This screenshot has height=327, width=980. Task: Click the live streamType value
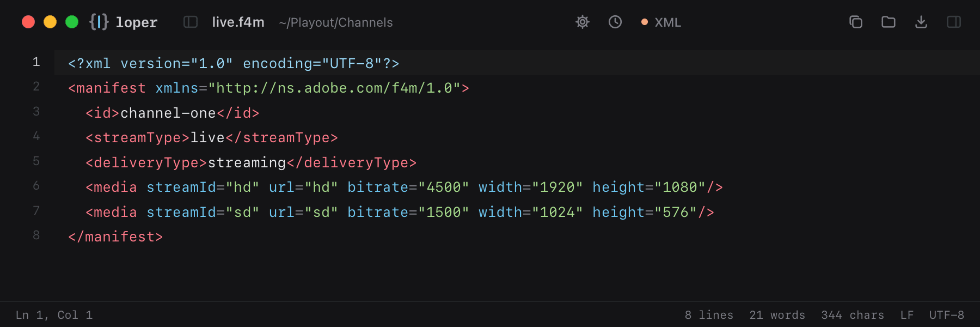click(207, 137)
